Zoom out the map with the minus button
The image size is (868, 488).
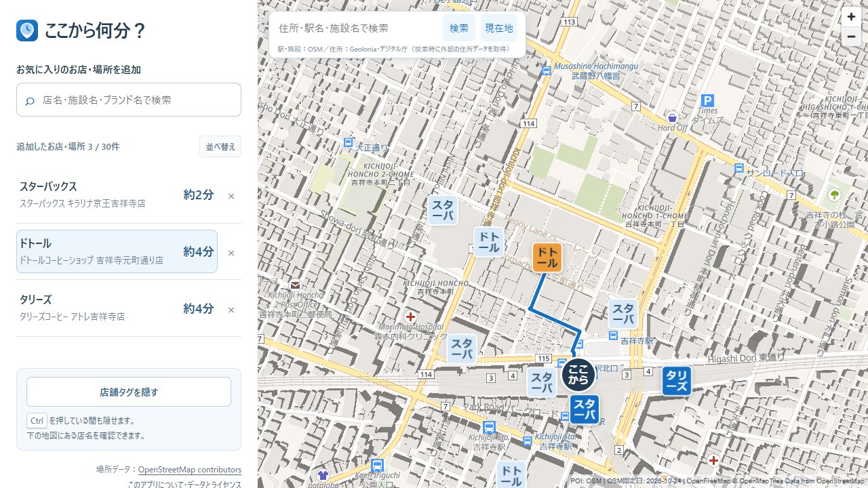pos(851,37)
